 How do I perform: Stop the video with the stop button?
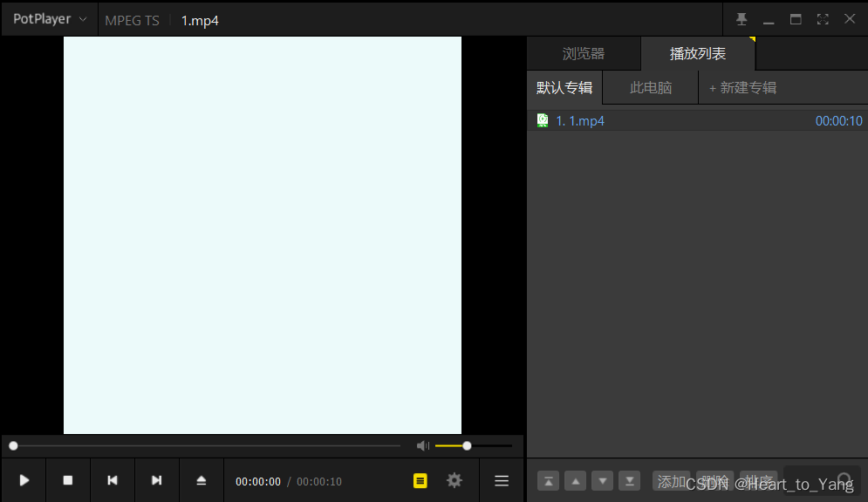coord(67,480)
